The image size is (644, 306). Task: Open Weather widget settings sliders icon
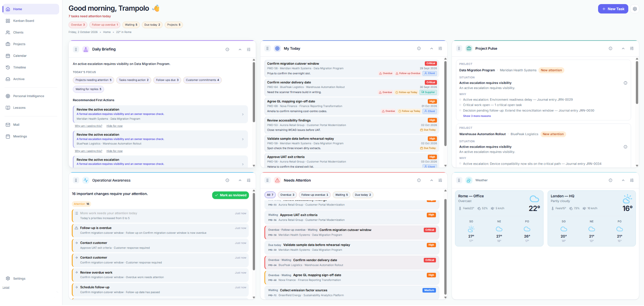(632, 181)
